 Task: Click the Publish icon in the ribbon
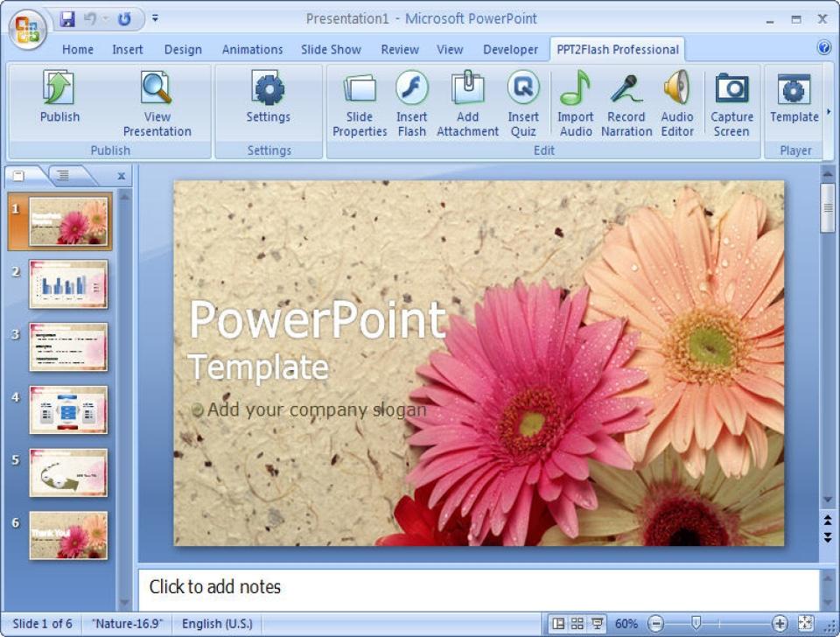tap(59, 89)
